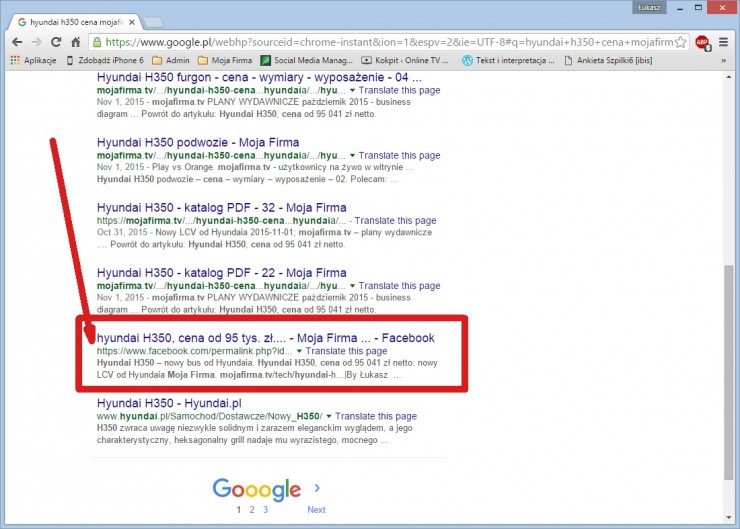Click the next-page chevron beside Google logo

[317, 488]
